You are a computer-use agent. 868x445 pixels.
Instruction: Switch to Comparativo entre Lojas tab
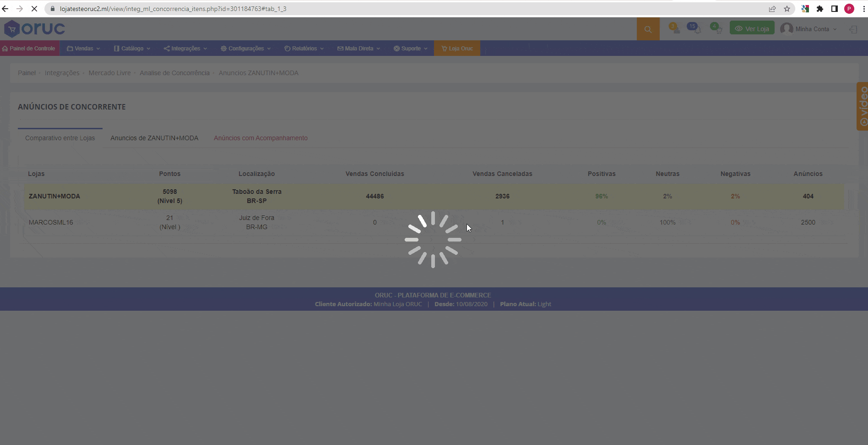60,138
